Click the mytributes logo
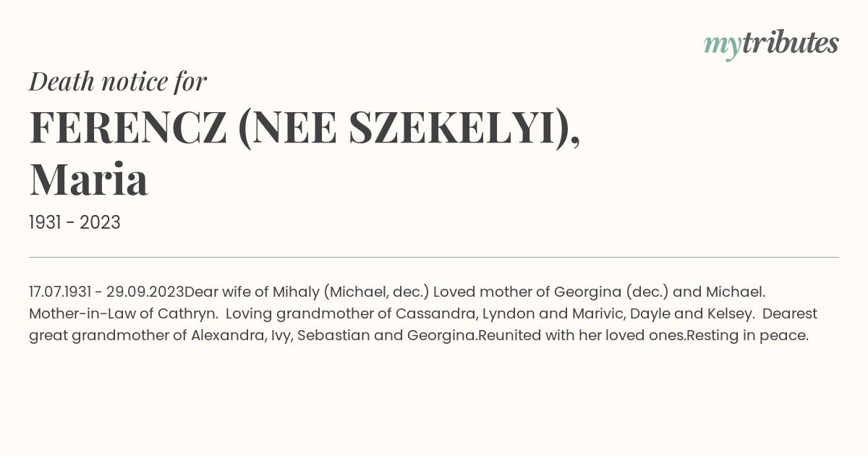The image size is (868, 456). (x=771, y=44)
